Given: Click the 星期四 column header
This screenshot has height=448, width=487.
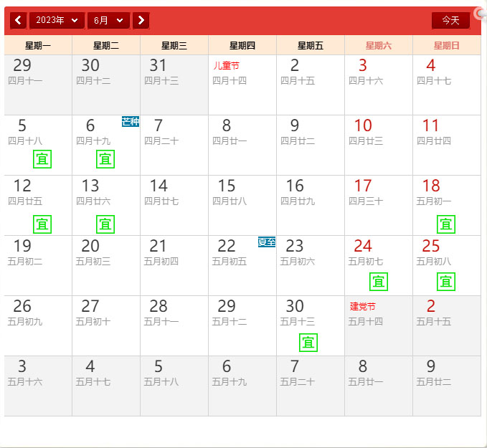Looking at the screenshot, I should click(x=242, y=46).
